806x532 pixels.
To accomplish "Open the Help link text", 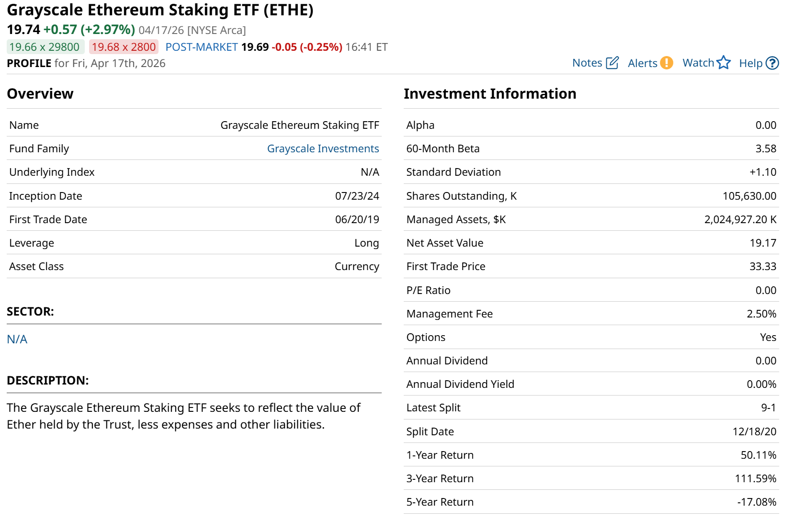I will (x=750, y=63).
